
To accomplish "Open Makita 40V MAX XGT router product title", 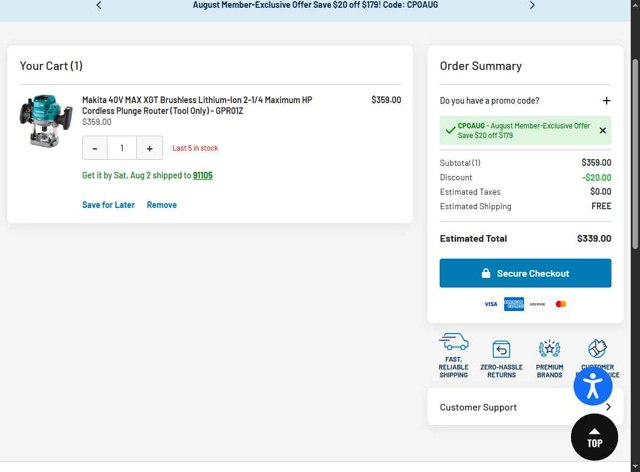I will click(x=197, y=105).
